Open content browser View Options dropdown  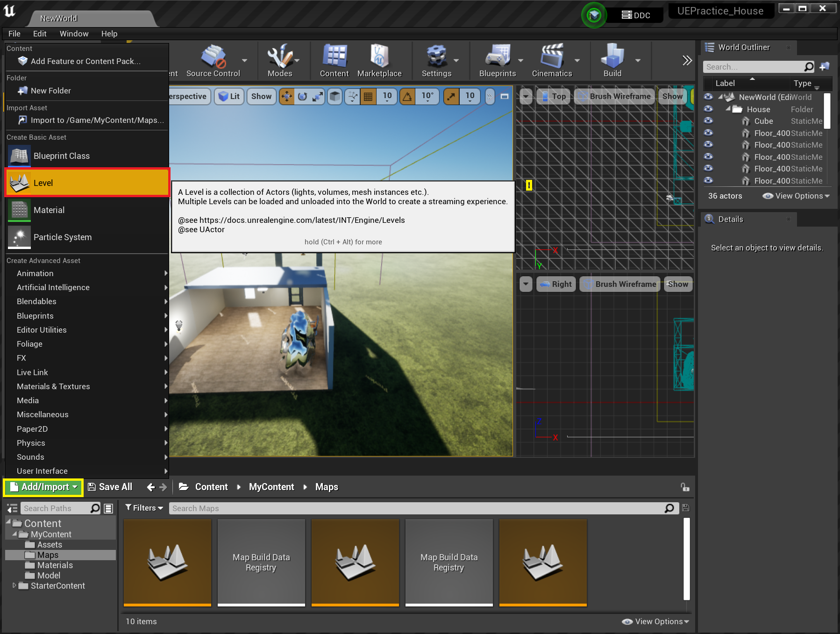pyautogui.click(x=655, y=621)
